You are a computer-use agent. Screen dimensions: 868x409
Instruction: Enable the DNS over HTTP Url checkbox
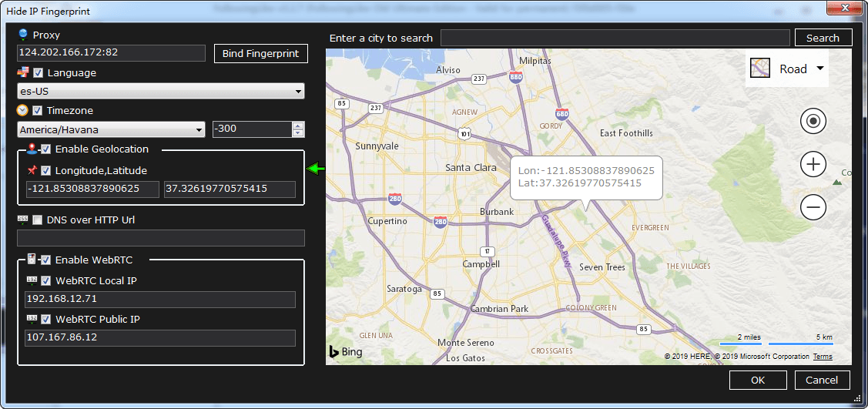(x=38, y=220)
